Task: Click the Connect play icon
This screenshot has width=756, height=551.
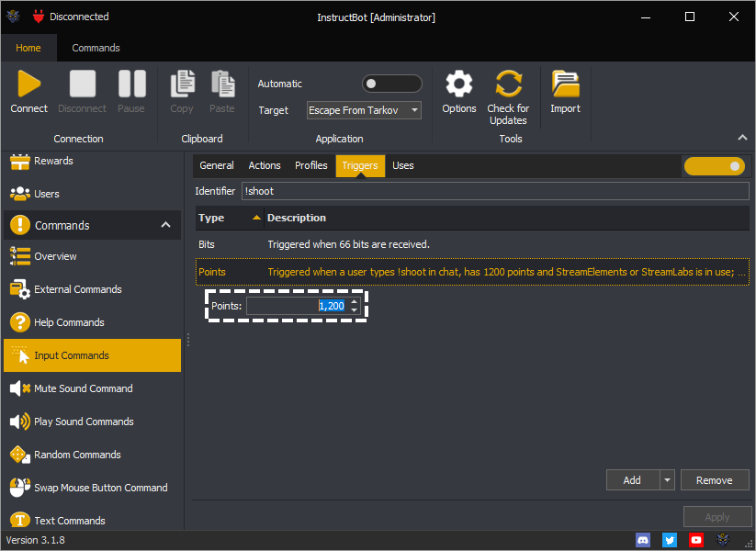Action: 28,84
